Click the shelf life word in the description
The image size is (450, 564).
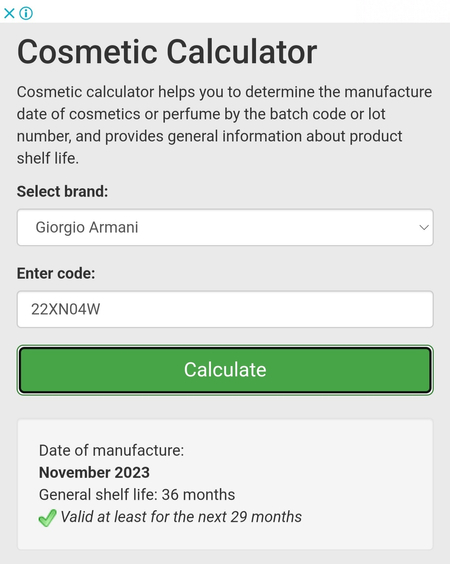[47, 158]
